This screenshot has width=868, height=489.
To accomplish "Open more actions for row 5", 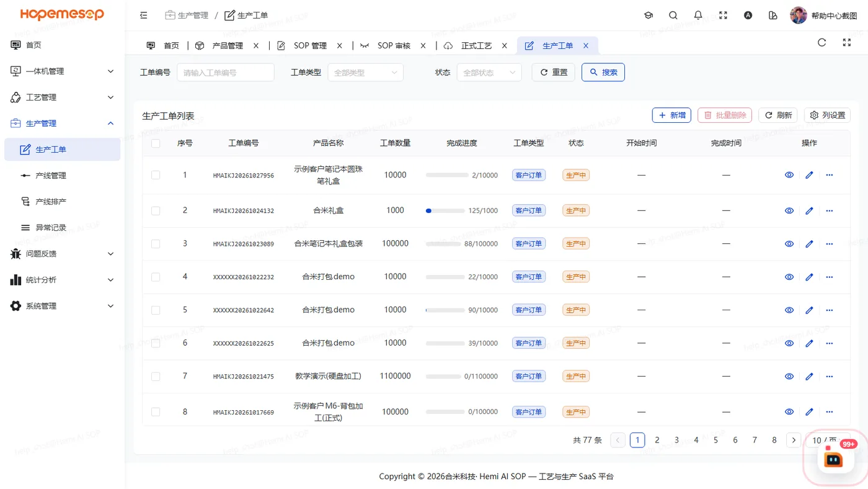I will click(x=830, y=310).
